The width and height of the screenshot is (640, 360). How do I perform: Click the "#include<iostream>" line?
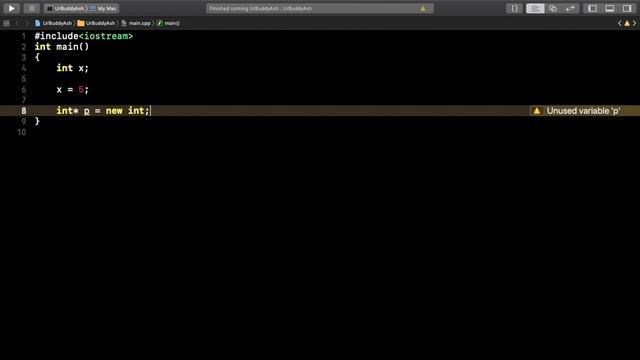pyautogui.click(x=84, y=36)
